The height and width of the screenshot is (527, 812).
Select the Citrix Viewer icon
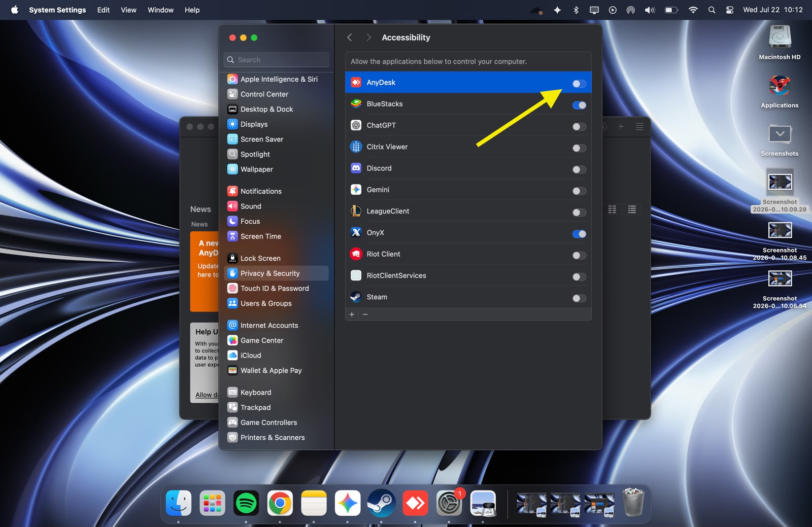point(356,147)
